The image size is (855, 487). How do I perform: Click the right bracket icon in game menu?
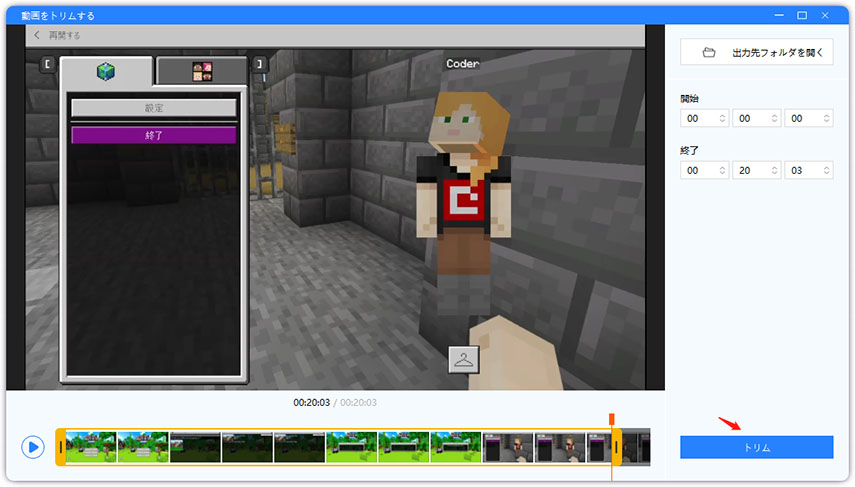pyautogui.click(x=260, y=64)
